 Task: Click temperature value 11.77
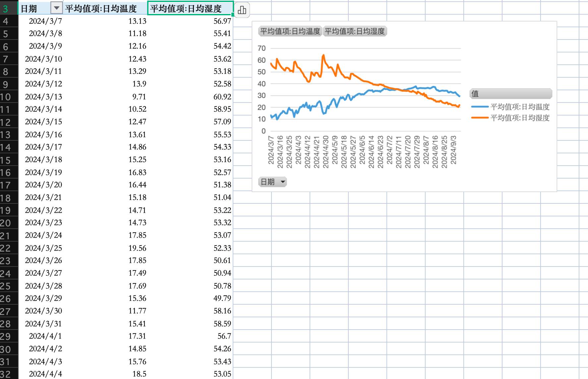[137, 311]
